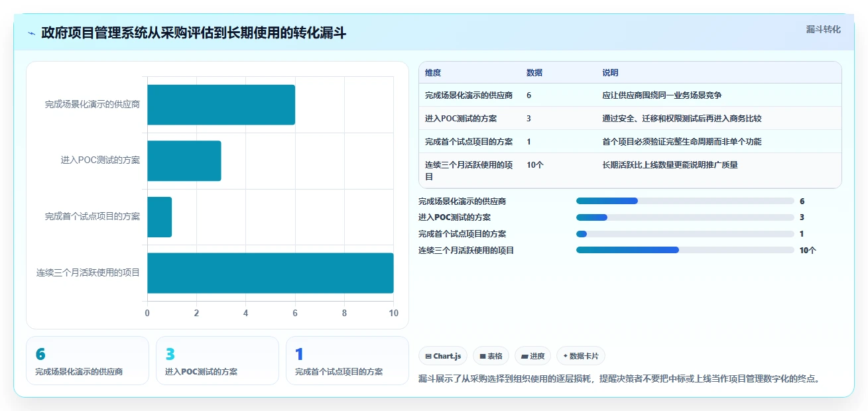Click the funnel icon beside the page title
This screenshot has height=411, width=868.
click(x=31, y=33)
